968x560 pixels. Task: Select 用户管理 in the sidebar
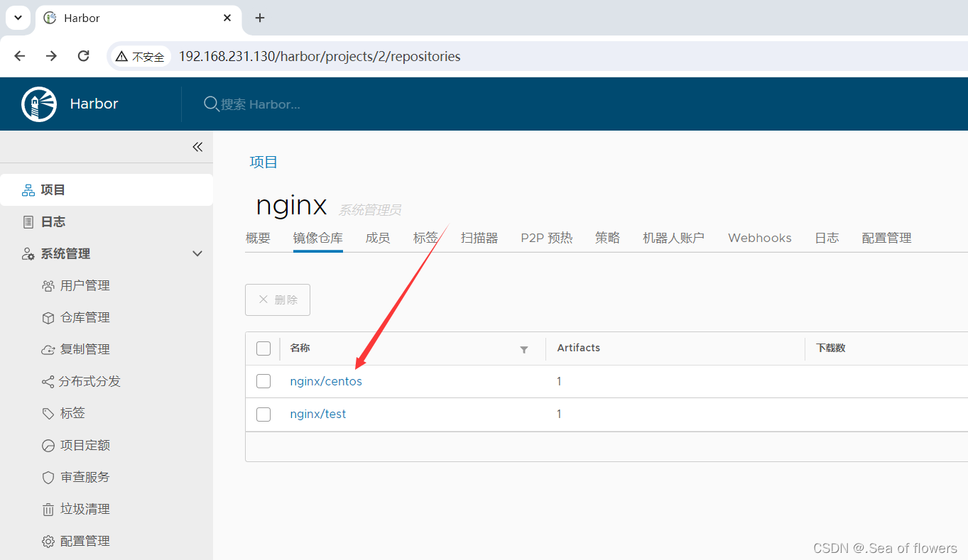point(85,286)
